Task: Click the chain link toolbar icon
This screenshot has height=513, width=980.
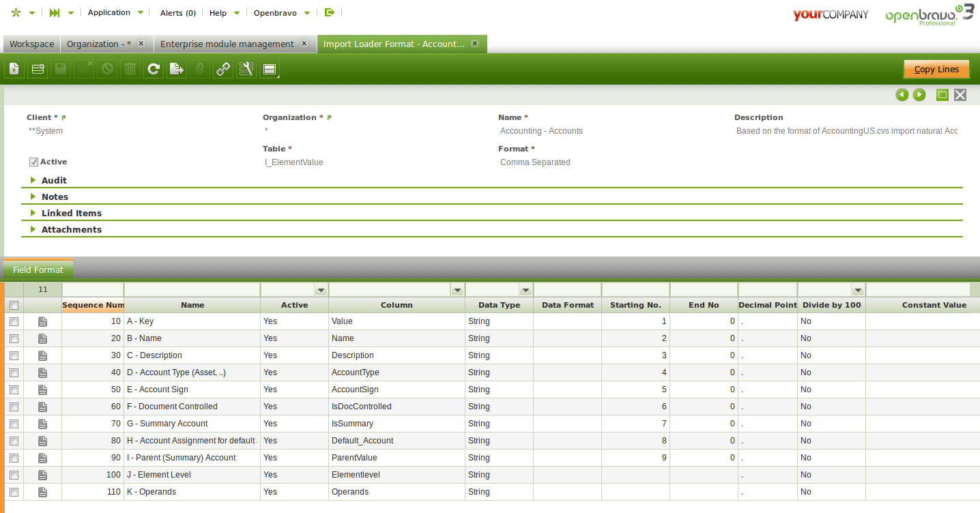Action: point(223,69)
